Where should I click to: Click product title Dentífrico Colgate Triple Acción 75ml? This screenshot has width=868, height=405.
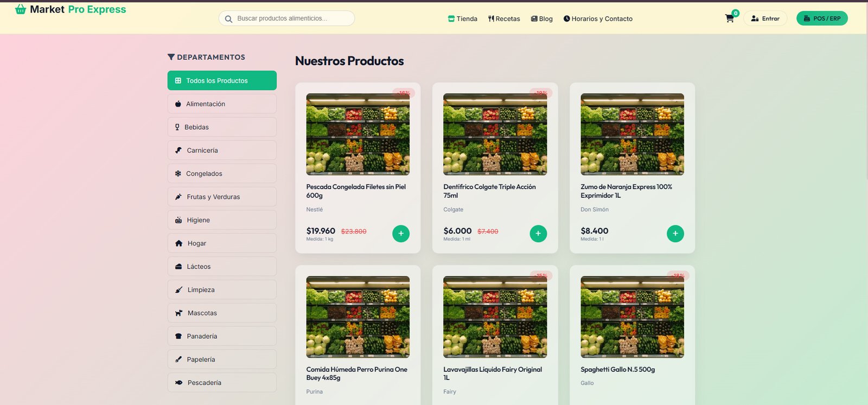click(x=489, y=191)
